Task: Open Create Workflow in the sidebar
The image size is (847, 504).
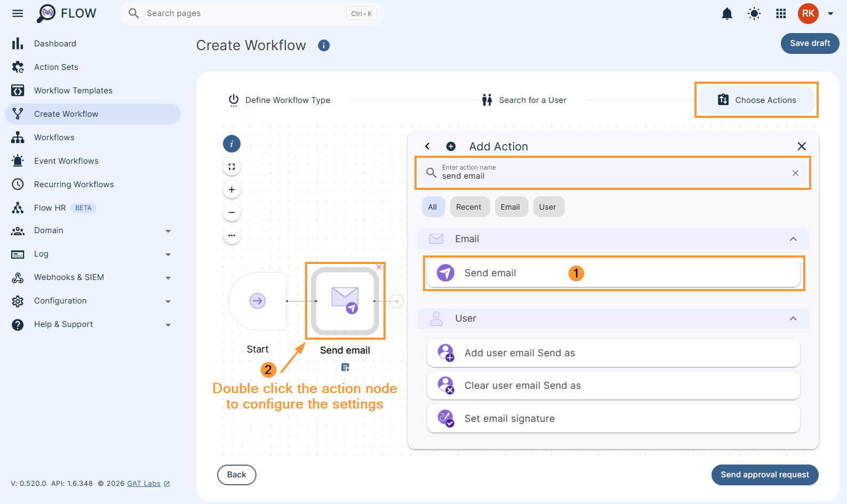Action: (x=93, y=114)
